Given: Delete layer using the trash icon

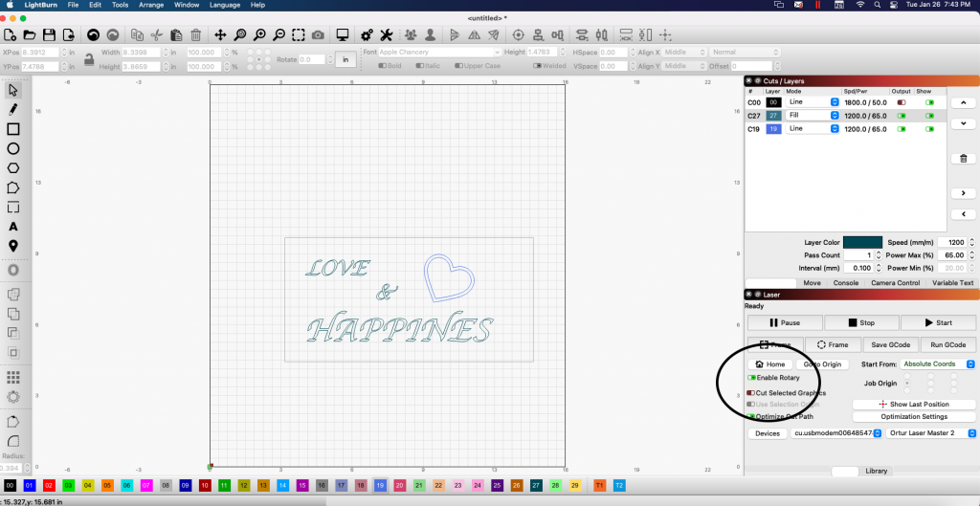Looking at the screenshot, I should pos(963,158).
